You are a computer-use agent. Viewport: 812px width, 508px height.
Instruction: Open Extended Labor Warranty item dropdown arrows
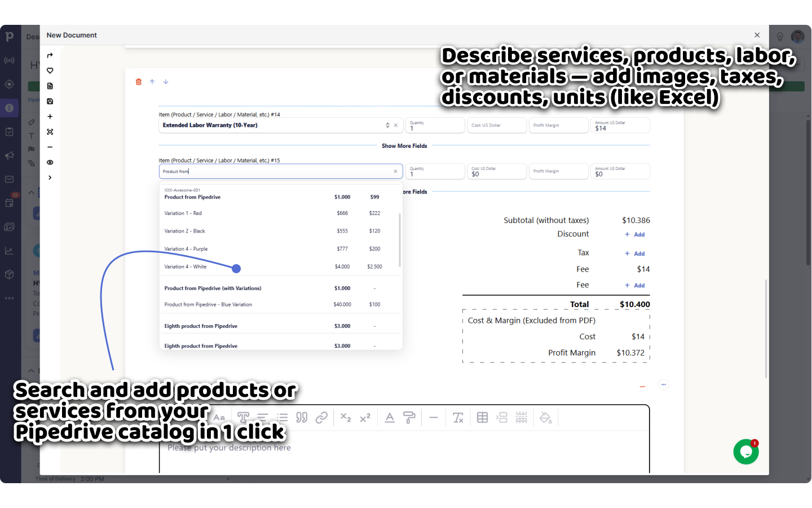(387, 125)
